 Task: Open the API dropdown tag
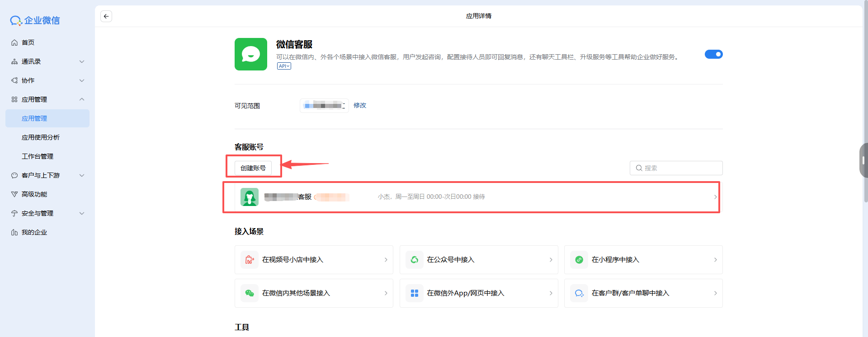[284, 66]
